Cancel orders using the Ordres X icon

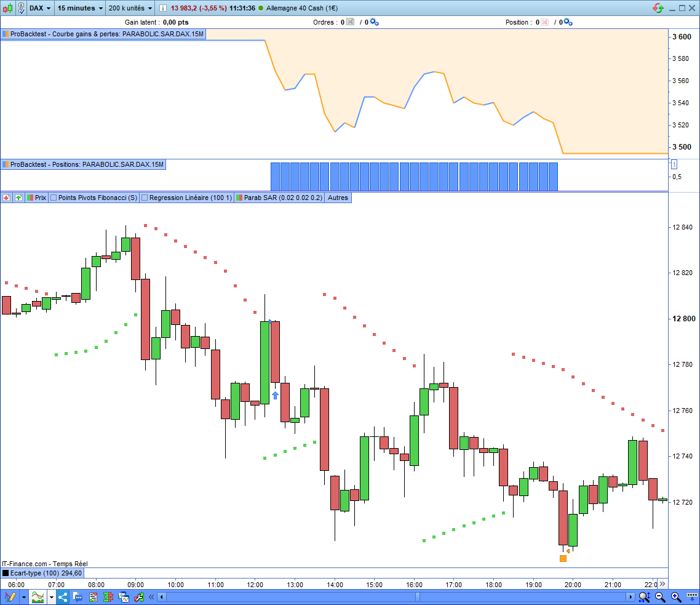coord(351,22)
